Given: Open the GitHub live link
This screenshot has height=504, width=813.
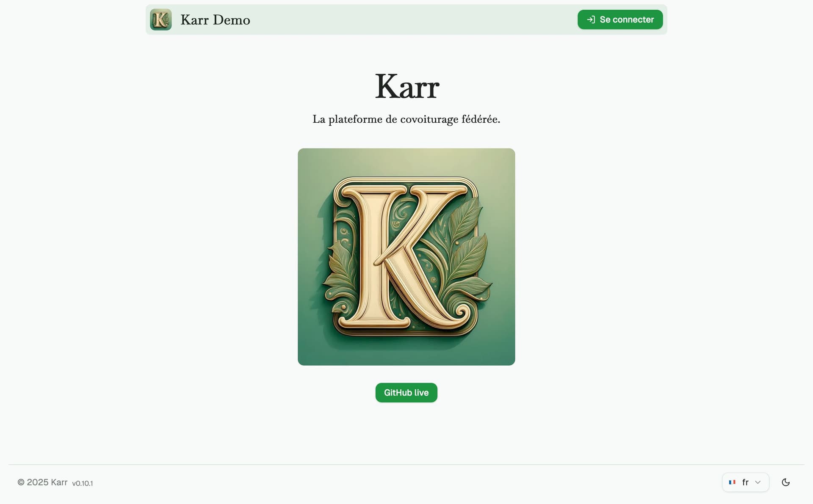Looking at the screenshot, I should click(x=406, y=393).
